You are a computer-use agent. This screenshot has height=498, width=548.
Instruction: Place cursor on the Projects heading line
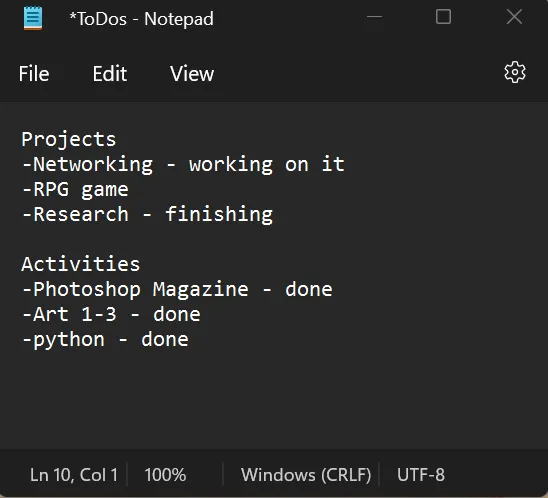pyautogui.click(x=68, y=139)
